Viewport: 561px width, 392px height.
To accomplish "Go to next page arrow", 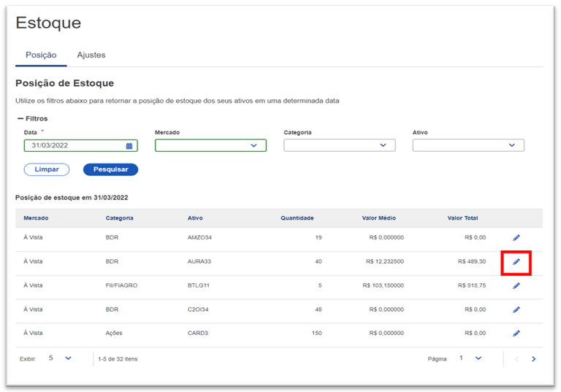I will (534, 358).
